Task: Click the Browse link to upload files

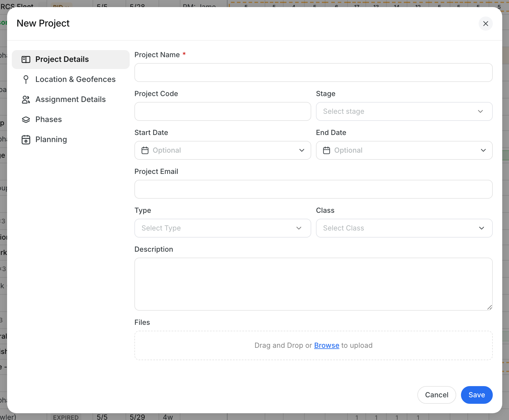Action: point(327,345)
